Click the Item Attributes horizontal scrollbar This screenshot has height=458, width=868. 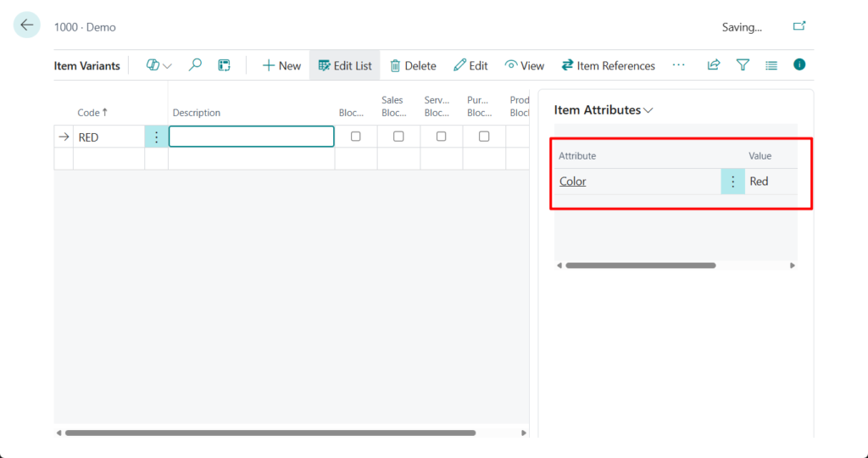point(640,265)
